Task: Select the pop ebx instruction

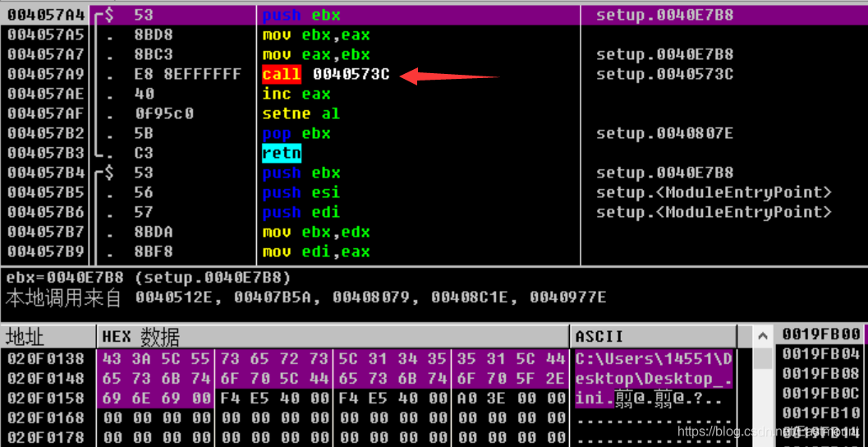Action: 296,133
